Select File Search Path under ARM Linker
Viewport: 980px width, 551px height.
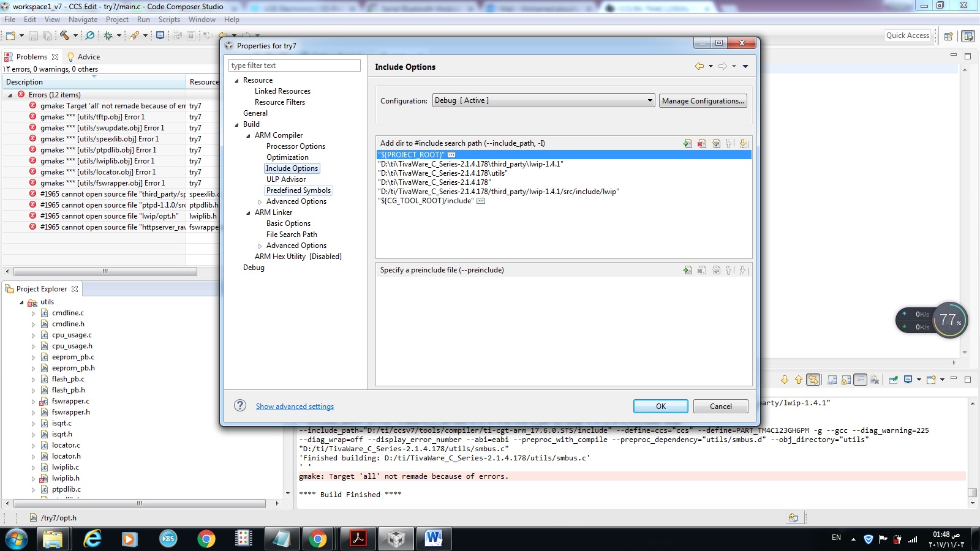[292, 234]
